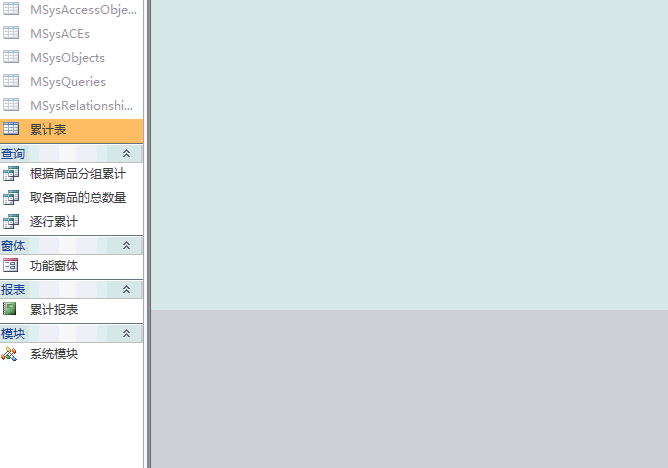The image size is (668, 468).
Task: Click the 系统模块 module icon
Action: coord(9,353)
